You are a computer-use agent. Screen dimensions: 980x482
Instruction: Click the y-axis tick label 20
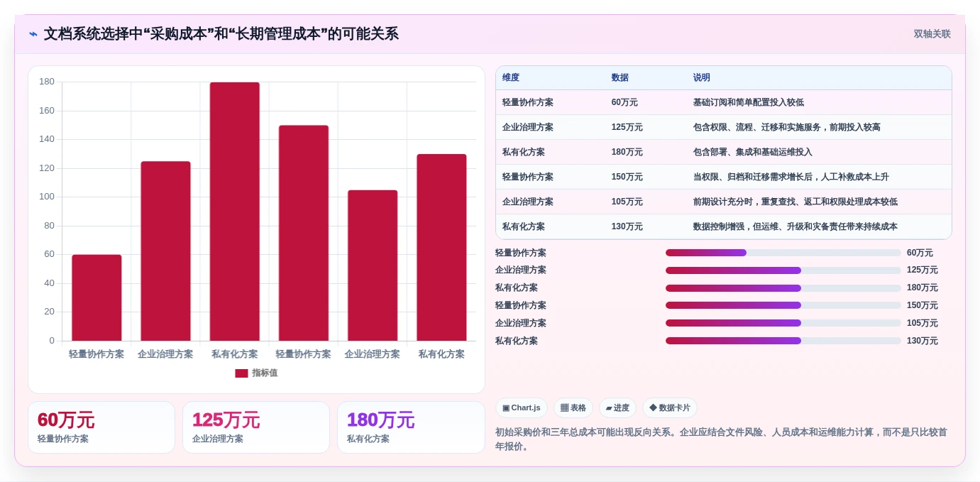tap(49, 312)
